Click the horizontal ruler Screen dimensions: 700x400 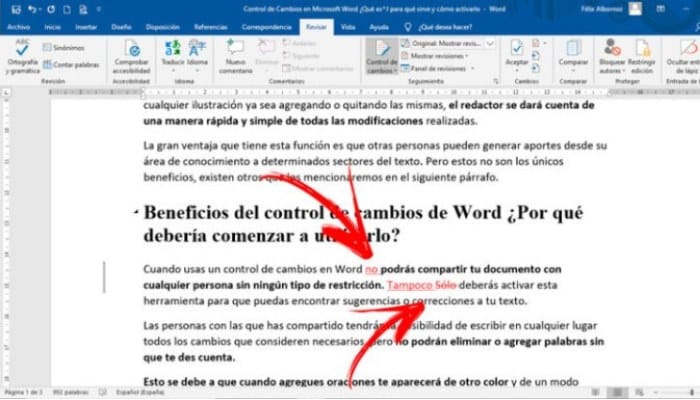[x=375, y=92]
